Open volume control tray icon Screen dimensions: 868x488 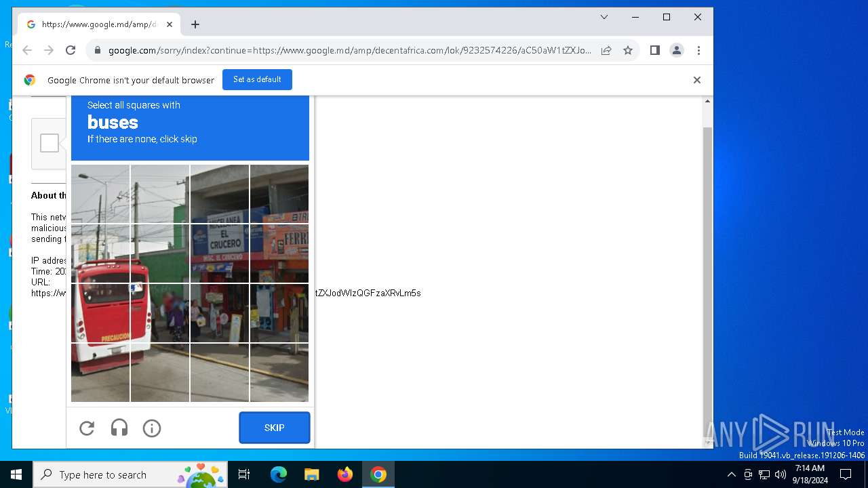tap(781, 474)
